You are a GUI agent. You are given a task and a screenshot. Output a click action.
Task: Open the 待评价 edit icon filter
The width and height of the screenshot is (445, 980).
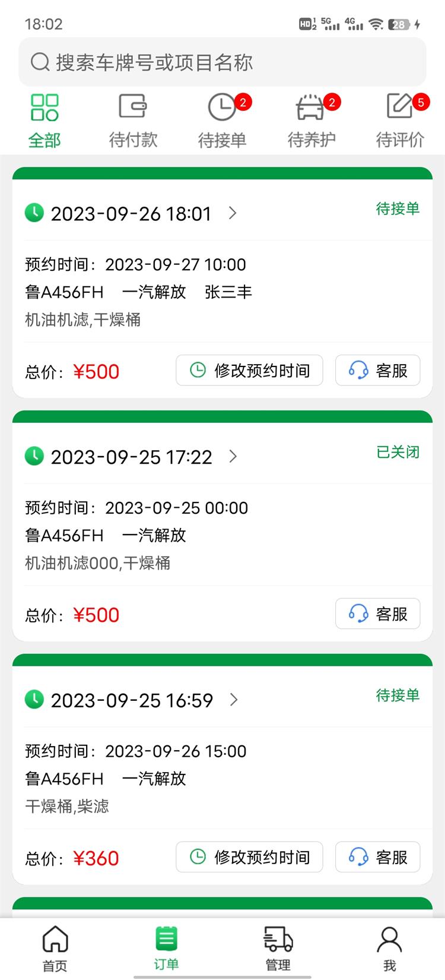click(400, 107)
